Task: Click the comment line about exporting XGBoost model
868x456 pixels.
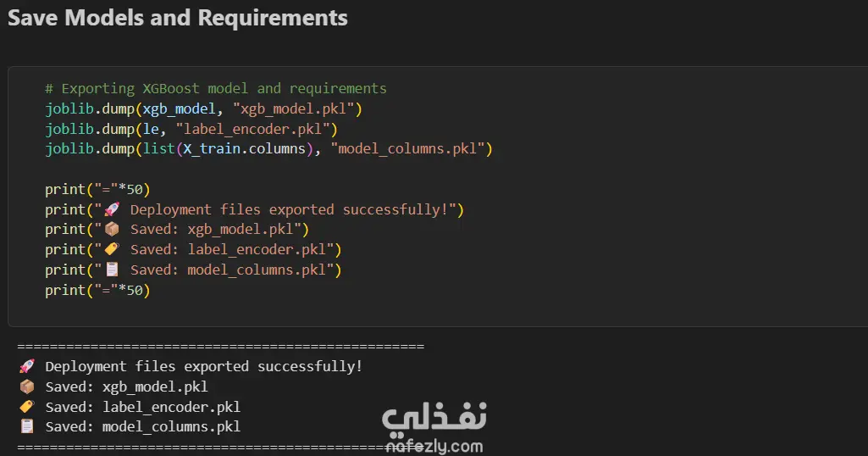Action: click(216, 89)
